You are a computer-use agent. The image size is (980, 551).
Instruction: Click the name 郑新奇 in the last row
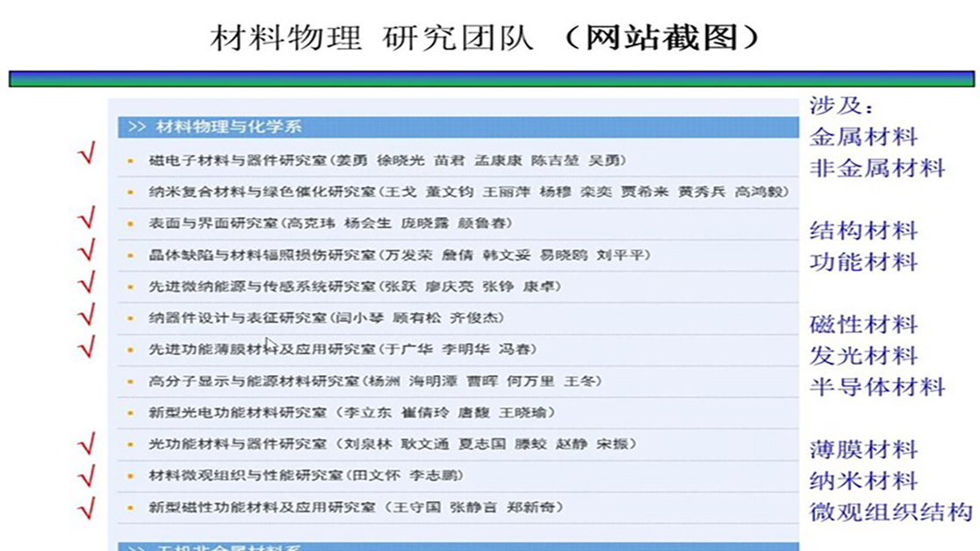(x=530, y=506)
